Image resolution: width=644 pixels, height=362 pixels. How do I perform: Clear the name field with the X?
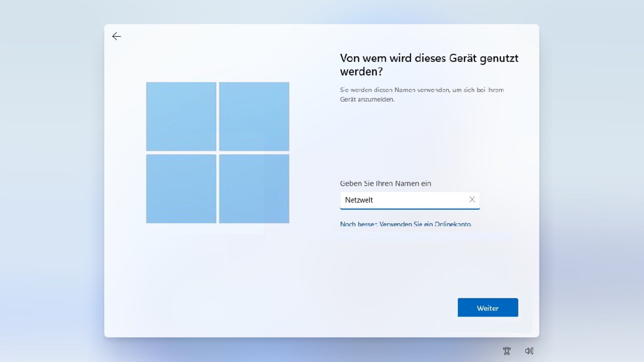[472, 200]
